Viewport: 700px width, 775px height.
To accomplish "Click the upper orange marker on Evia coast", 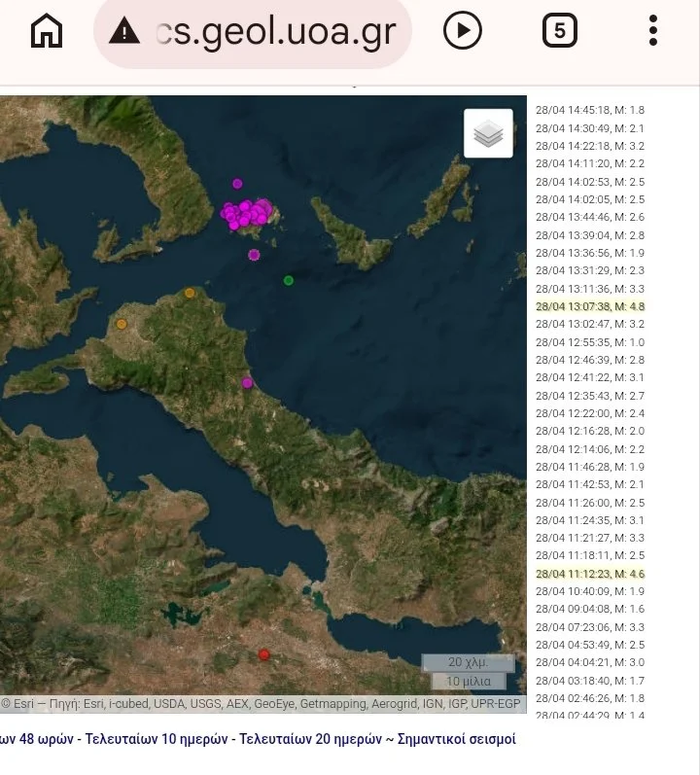I will coord(190,293).
